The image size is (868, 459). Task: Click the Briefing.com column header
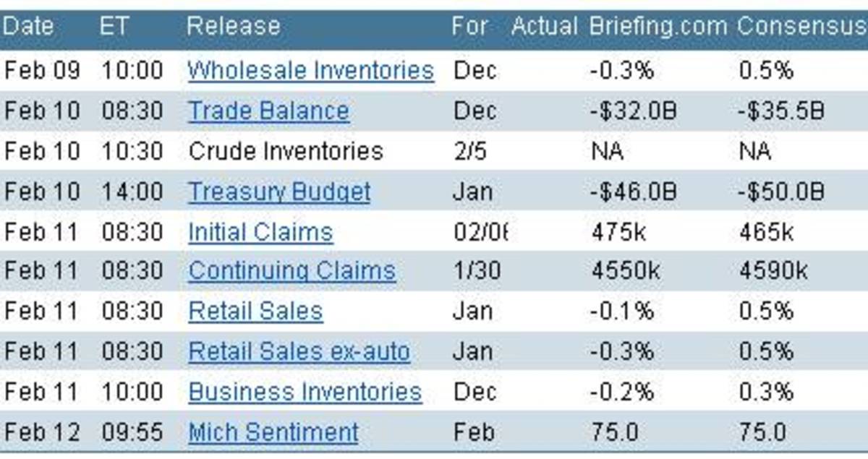(x=658, y=27)
